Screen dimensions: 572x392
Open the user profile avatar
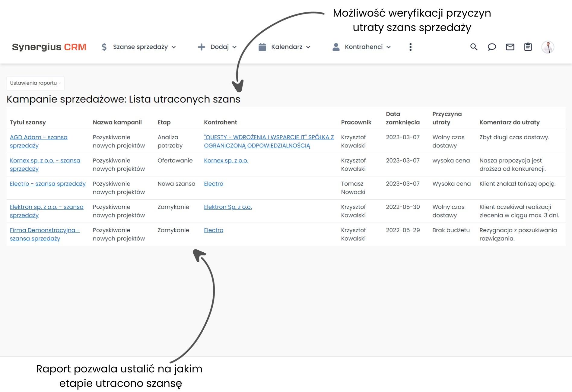[x=548, y=47]
